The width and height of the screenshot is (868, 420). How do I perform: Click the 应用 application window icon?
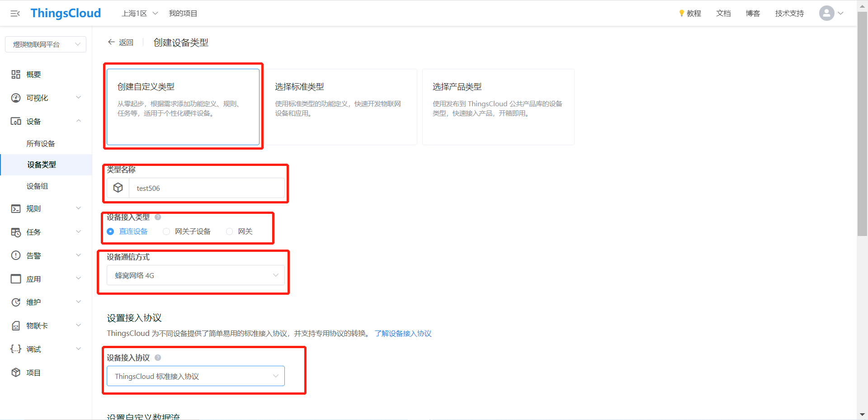[16, 279]
